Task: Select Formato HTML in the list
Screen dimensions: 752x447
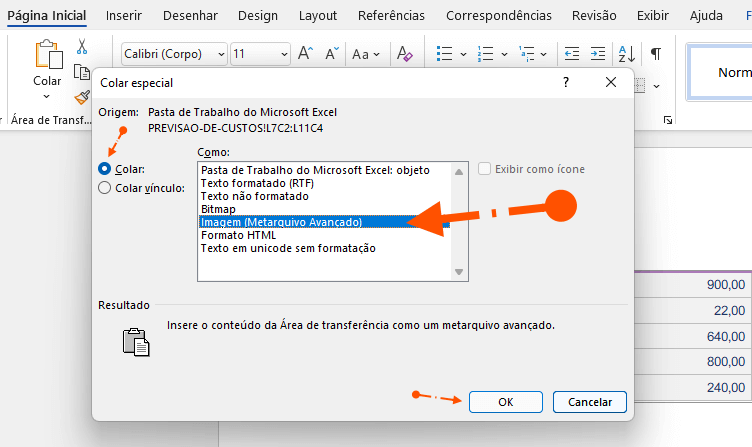Action: point(238,235)
